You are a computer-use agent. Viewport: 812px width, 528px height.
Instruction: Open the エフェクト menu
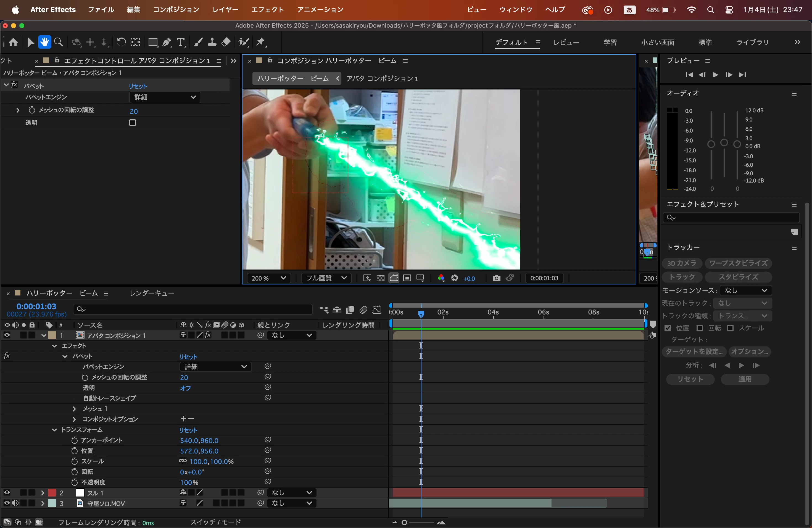(x=267, y=10)
